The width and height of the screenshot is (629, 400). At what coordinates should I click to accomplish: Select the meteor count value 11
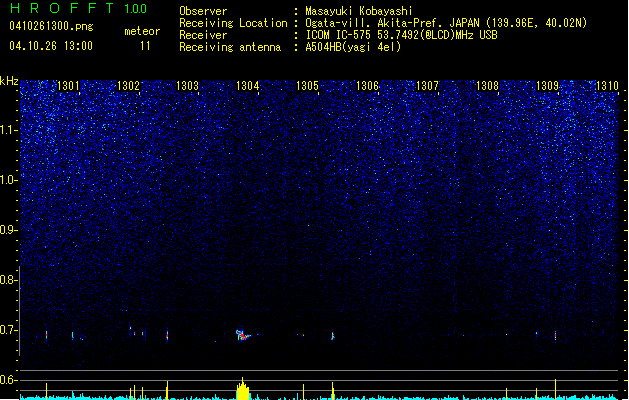(x=145, y=46)
